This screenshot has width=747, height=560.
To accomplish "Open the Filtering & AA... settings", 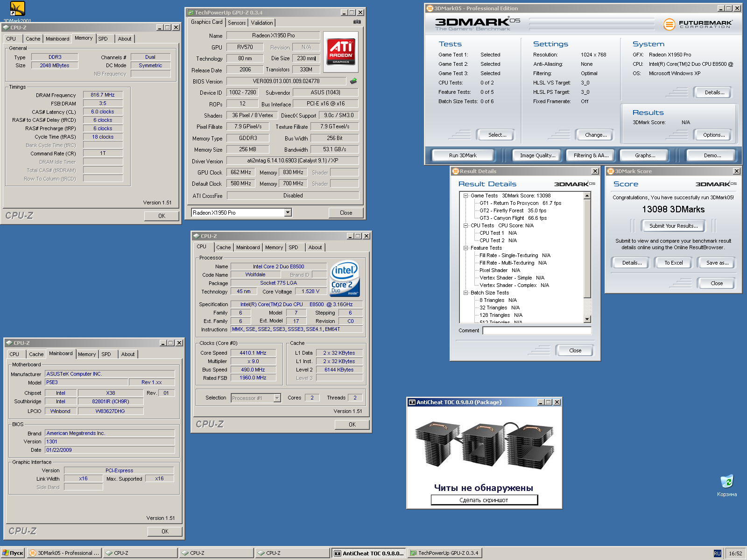I will [591, 155].
